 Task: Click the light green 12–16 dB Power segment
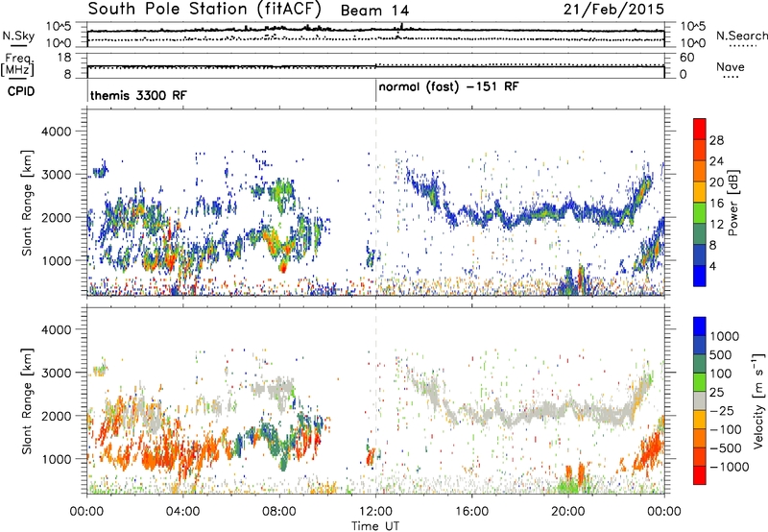click(x=700, y=213)
